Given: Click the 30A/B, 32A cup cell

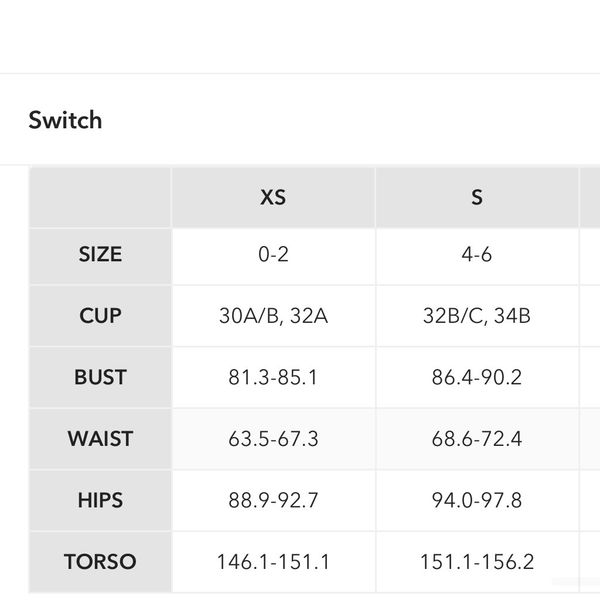Looking at the screenshot, I should [273, 316].
